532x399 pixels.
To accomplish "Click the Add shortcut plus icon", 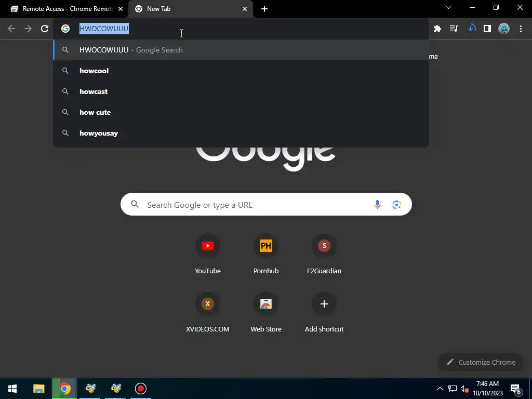I will click(324, 303).
